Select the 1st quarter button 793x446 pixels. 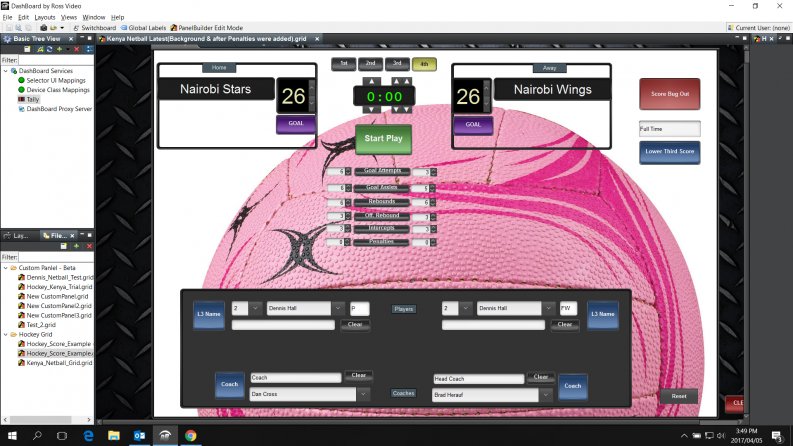(343, 64)
